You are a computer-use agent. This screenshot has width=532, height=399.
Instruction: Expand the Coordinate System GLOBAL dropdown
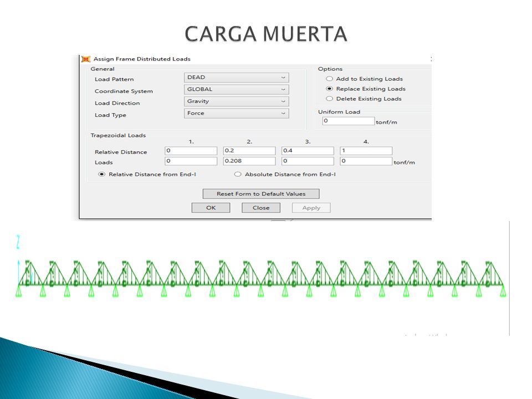[237, 90]
